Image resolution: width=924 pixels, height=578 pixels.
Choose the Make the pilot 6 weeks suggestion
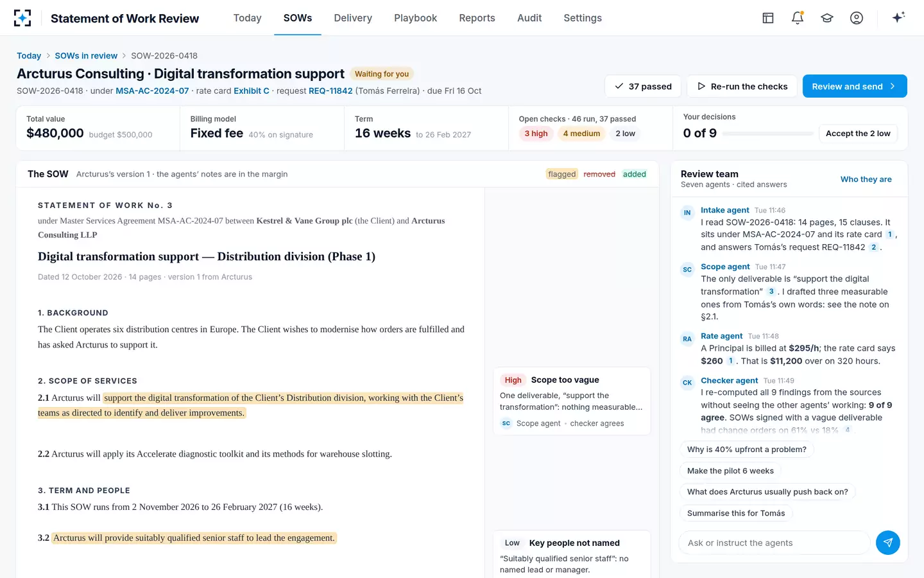pyautogui.click(x=730, y=471)
